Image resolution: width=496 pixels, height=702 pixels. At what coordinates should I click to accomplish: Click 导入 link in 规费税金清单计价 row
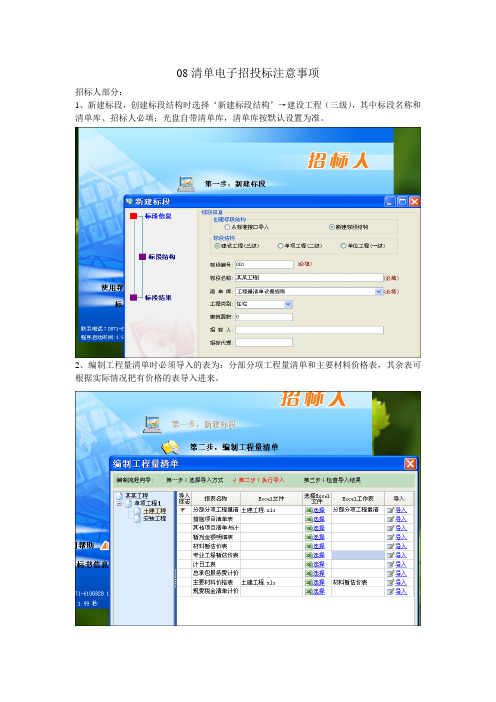(401, 591)
